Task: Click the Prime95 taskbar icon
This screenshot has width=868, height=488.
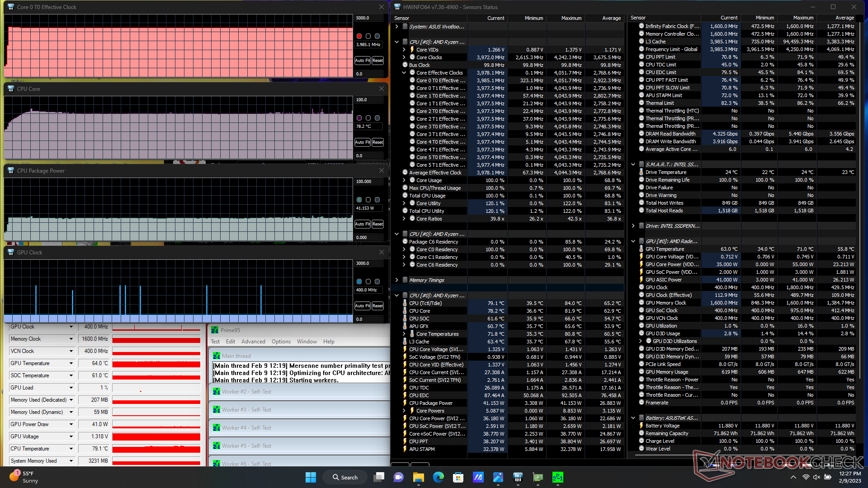Action: pos(557,477)
